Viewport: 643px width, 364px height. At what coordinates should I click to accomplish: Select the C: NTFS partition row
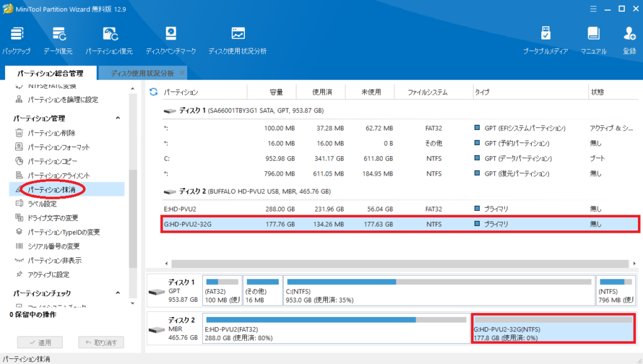pos(400,159)
